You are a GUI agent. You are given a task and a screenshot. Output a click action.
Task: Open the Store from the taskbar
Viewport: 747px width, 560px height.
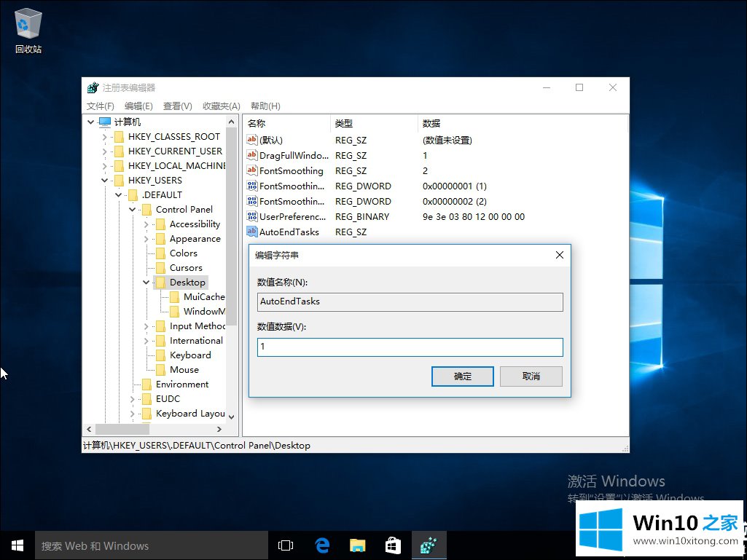pos(393,545)
